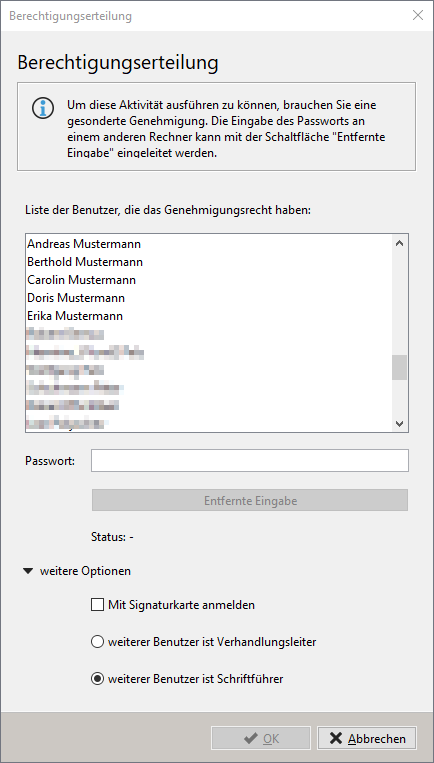
Task: Click the list scrollbar up arrow
Action: (x=399, y=243)
